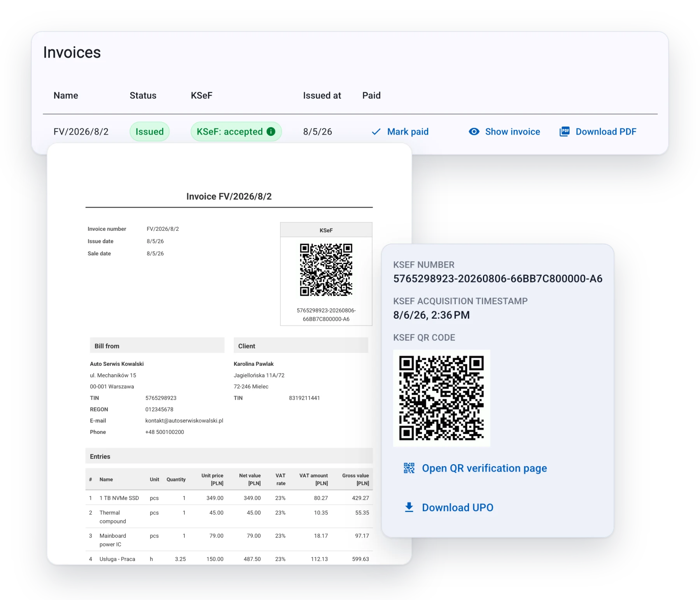Click the KSEF NUMBER label
700x600 pixels.
pyautogui.click(x=424, y=265)
